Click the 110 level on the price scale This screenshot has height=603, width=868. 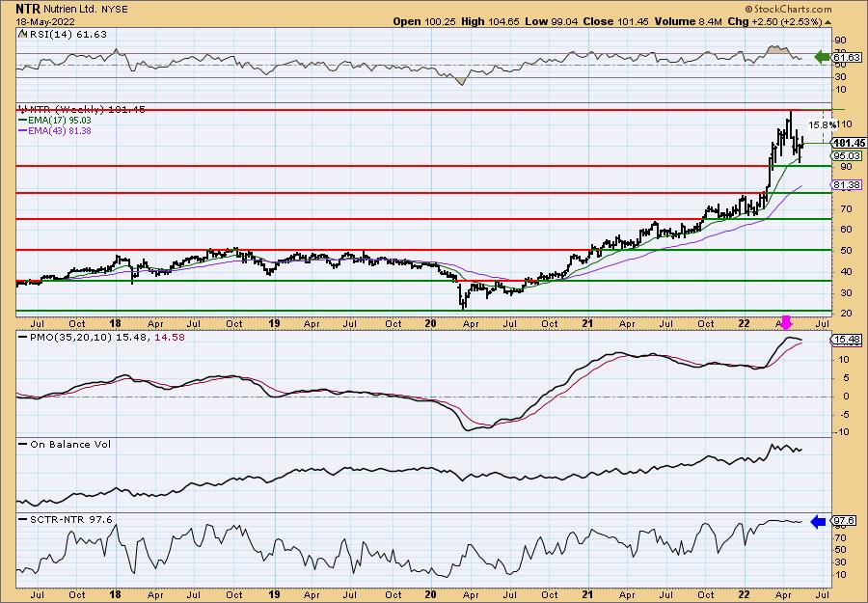coord(846,123)
